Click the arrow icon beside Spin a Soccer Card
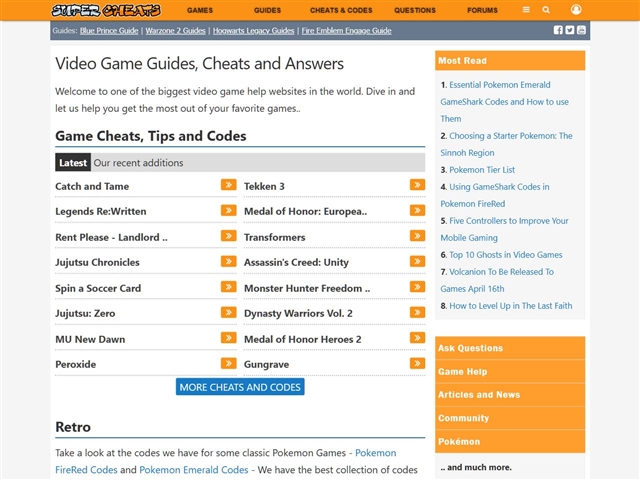Viewport: 640px width, 480px height. click(x=229, y=287)
